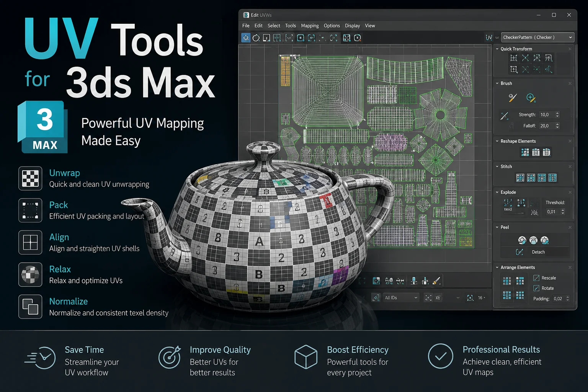Collapse the Peel rollout
588x392 pixels.
(x=497, y=227)
